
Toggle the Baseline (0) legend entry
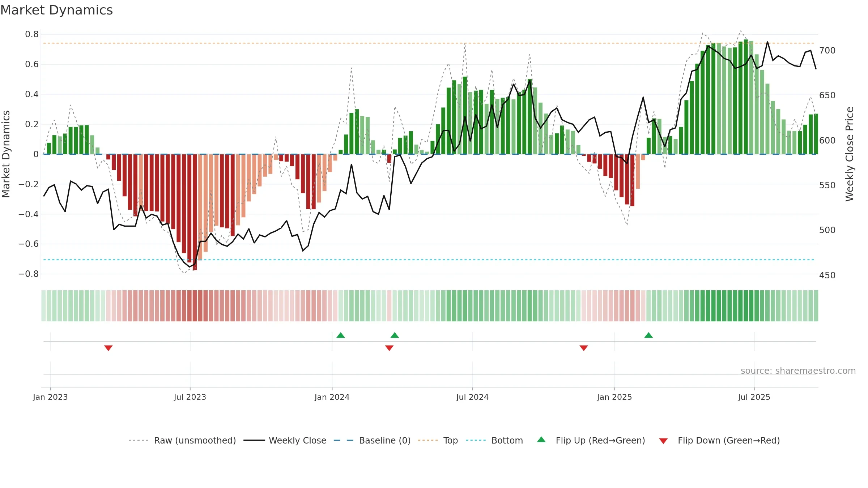pyautogui.click(x=372, y=440)
